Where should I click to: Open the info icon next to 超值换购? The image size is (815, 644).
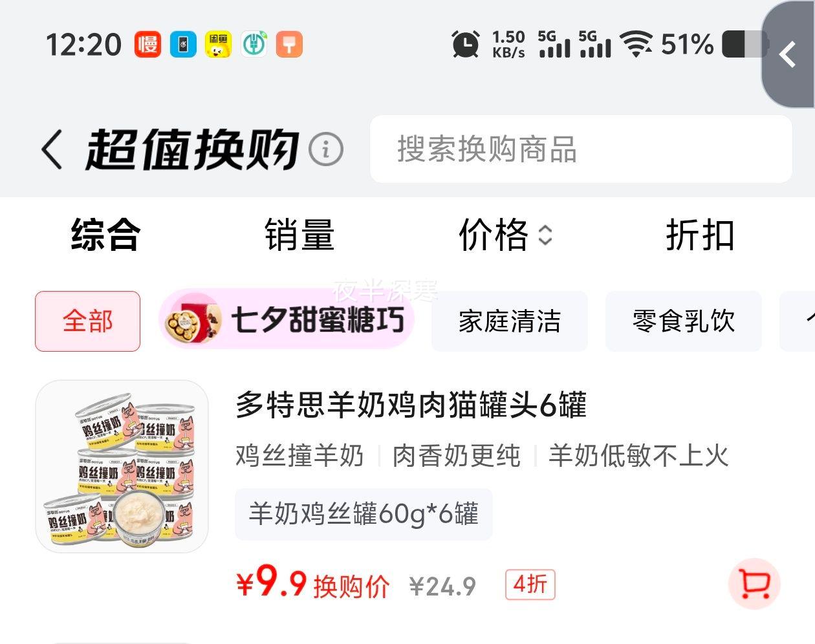click(326, 149)
